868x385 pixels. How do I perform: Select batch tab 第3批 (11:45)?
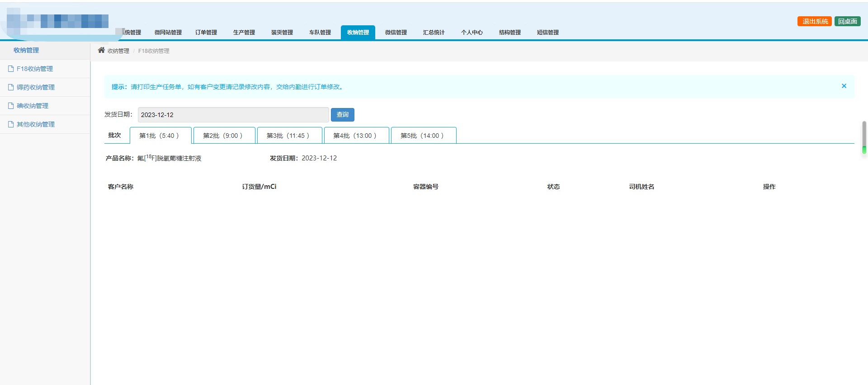(289, 136)
